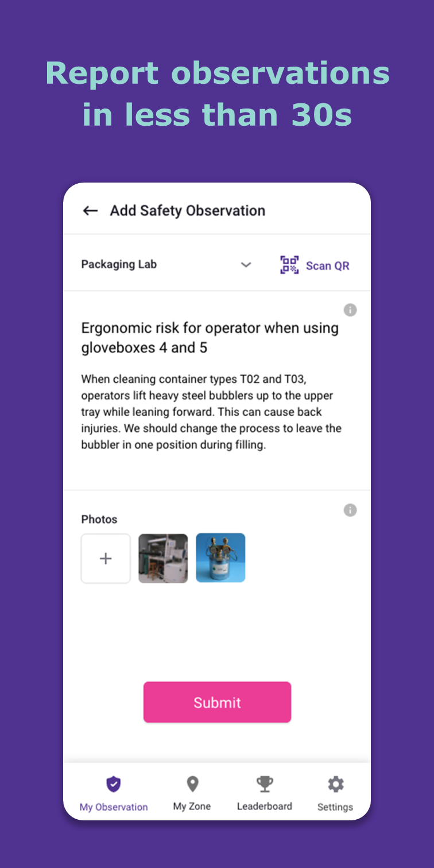The height and width of the screenshot is (868, 434).
Task: Open the Settings tab label
Action: tap(335, 807)
